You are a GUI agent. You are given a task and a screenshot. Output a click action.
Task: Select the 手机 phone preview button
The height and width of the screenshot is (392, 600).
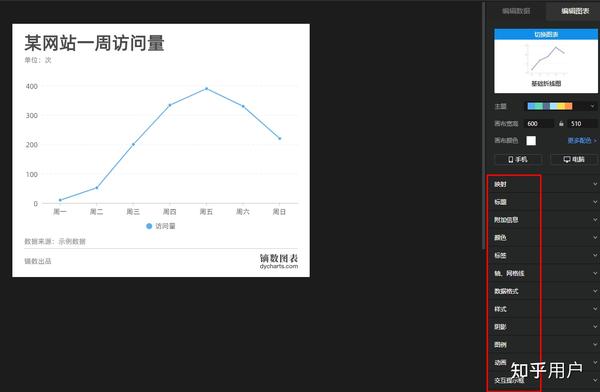pyautogui.click(x=518, y=159)
